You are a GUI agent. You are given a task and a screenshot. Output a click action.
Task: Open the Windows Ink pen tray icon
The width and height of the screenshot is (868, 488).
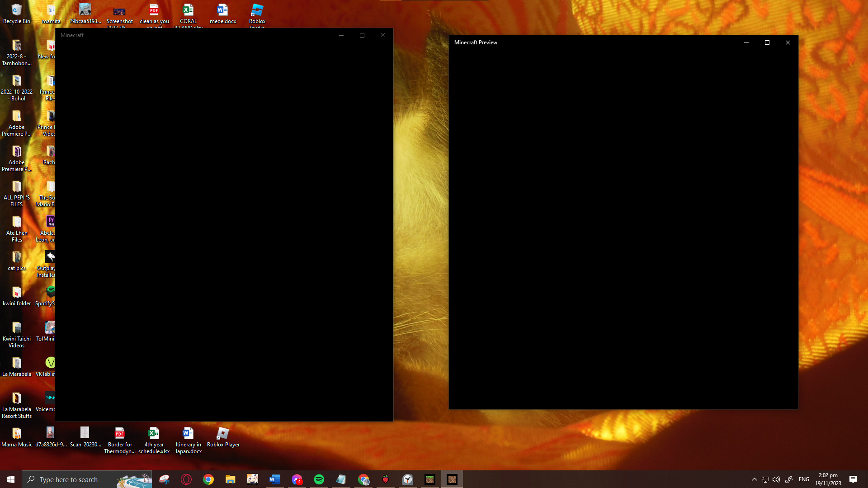pyautogui.click(x=789, y=479)
